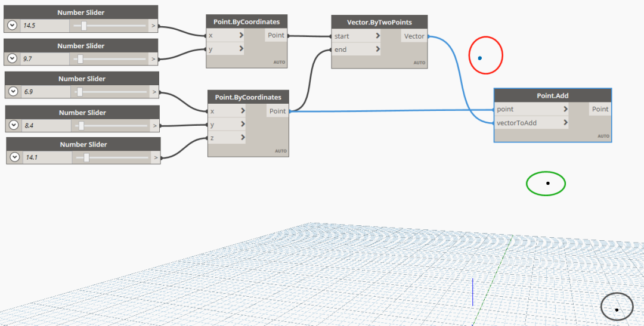
Task: Click the start port arrow on Vector.ByTwoPoints
Action: tap(377, 36)
